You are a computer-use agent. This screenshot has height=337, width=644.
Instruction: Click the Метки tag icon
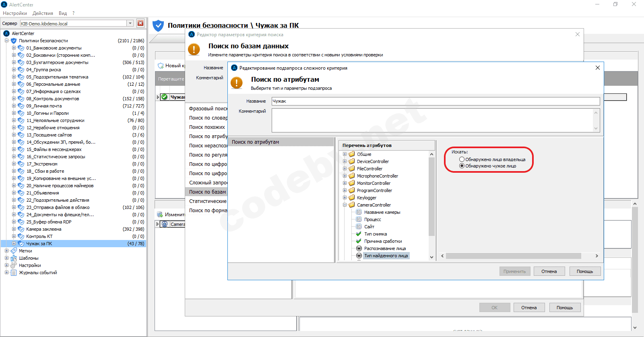(x=14, y=251)
